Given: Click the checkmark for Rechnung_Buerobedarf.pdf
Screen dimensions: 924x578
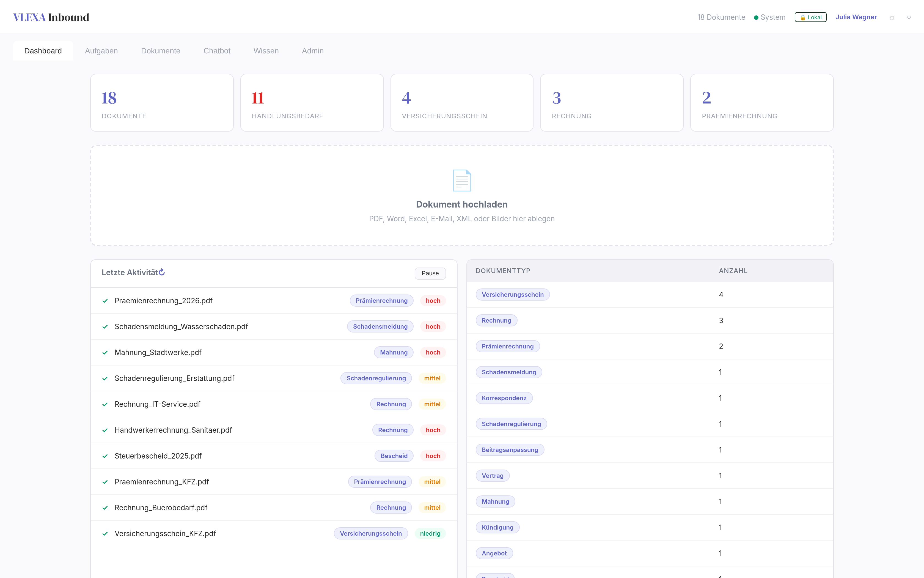Looking at the screenshot, I should [105, 508].
